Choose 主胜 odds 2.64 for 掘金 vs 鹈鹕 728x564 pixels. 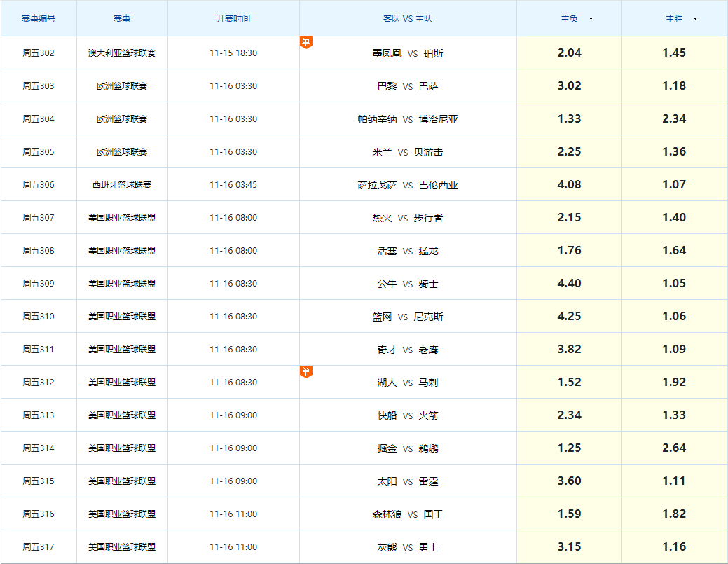click(674, 448)
